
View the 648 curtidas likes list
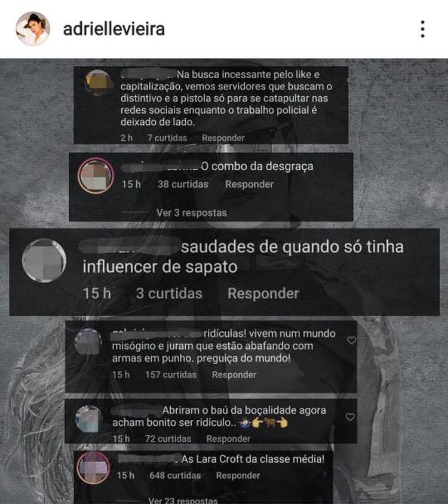tap(175, 475)
